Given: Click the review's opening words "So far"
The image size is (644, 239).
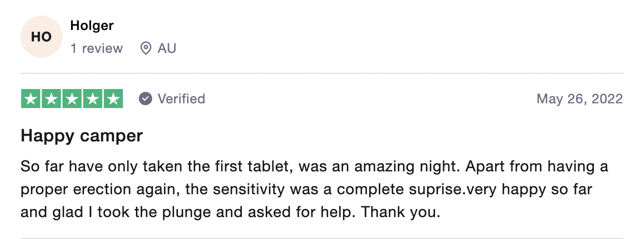Looking at the screenshot, I should tap(40, 167).
